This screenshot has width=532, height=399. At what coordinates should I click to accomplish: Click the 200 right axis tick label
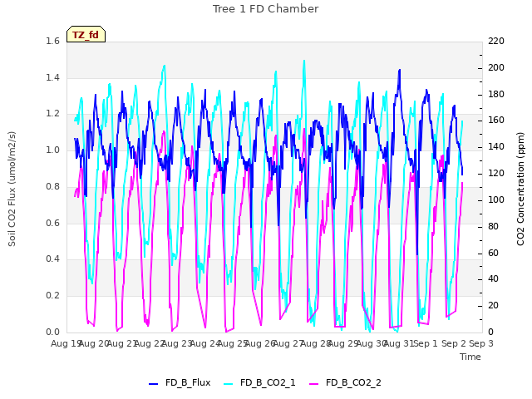(x=496, y=67)
